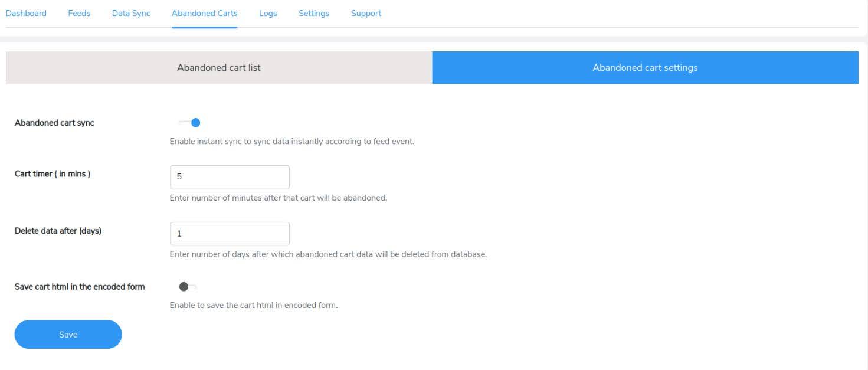Click the Save cart html label text
Viewport: 868px width, 370px height.
[x=80, y=287]
